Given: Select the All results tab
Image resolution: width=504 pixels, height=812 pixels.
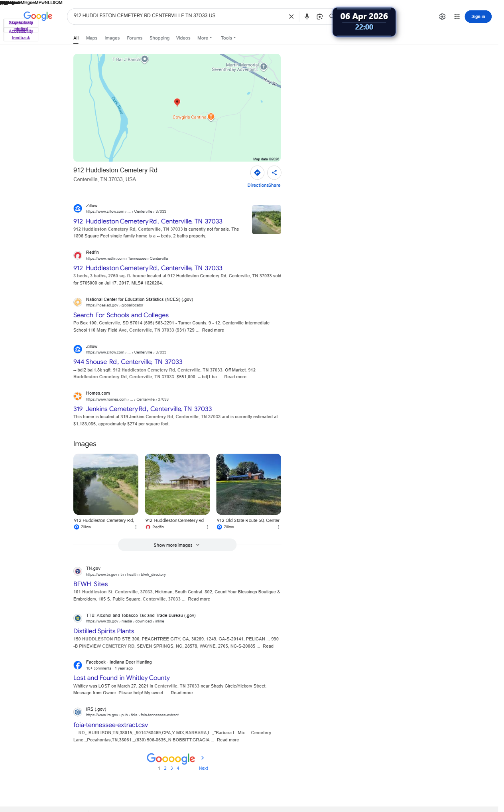Looking at the screenshot, I should 76,38.
